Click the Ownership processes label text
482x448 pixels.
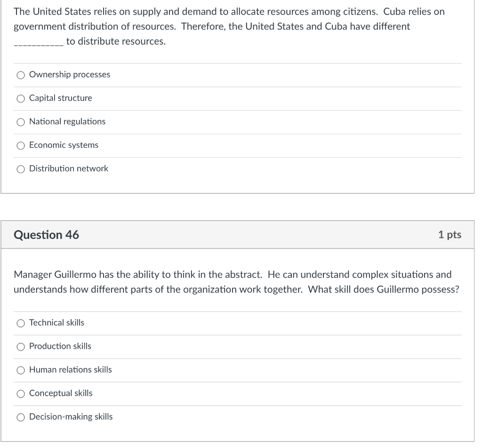coord(70,74)
